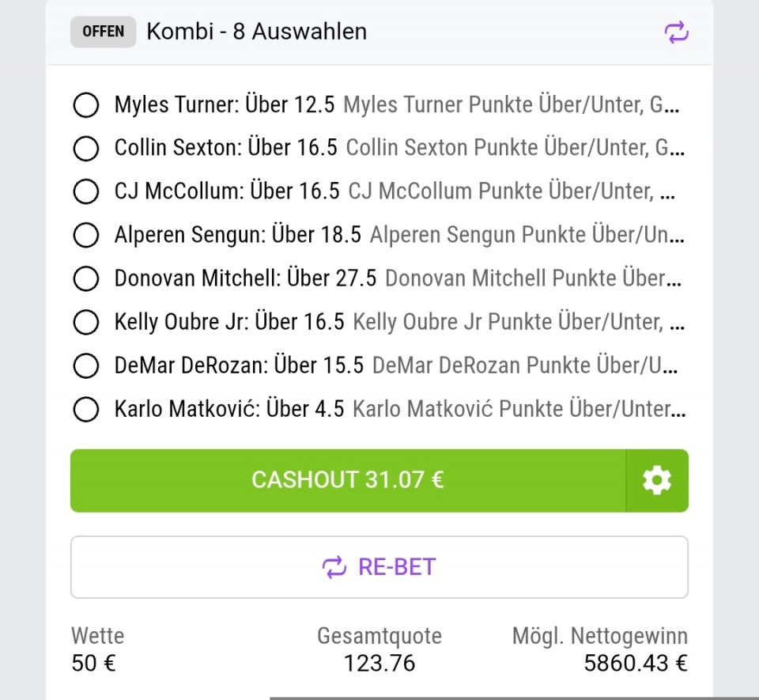The height and width of the screenshot is (700, 759).
Task: Open Myles Turner Über 12.5 selection
Action: pos(225,104)
